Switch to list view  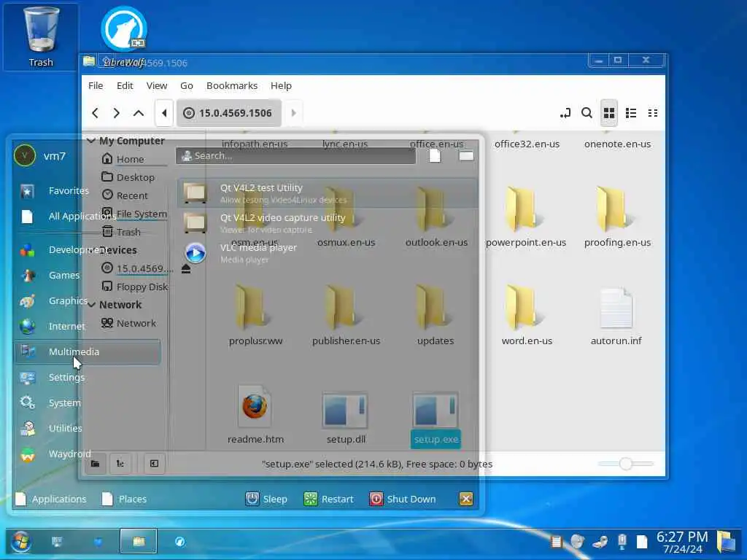631,113
